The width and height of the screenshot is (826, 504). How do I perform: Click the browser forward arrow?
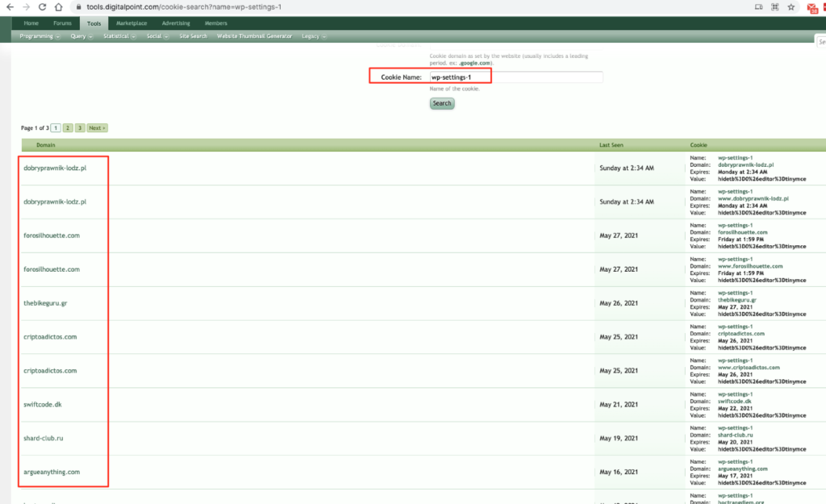tap(27, 7)
